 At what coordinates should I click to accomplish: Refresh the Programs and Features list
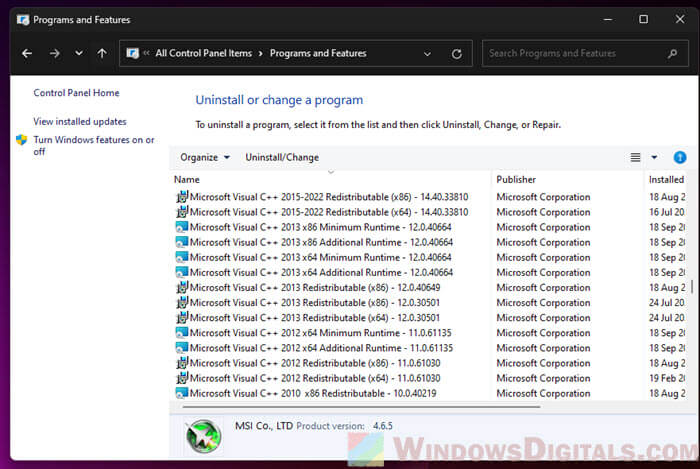tap(456, 54)
